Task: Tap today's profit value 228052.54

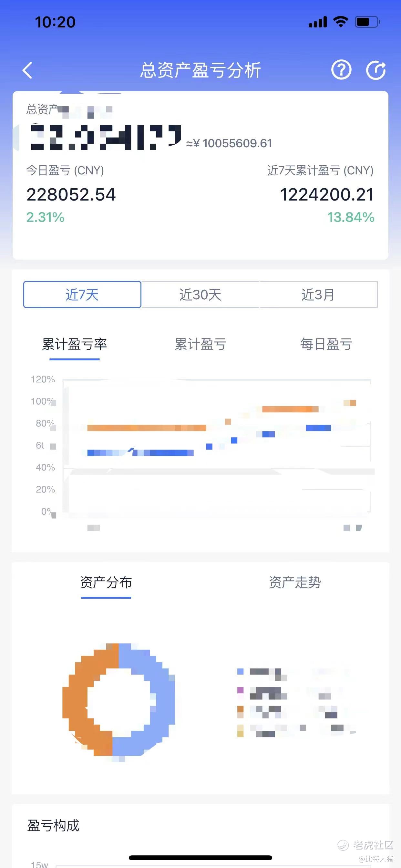Action: (71, 195)
